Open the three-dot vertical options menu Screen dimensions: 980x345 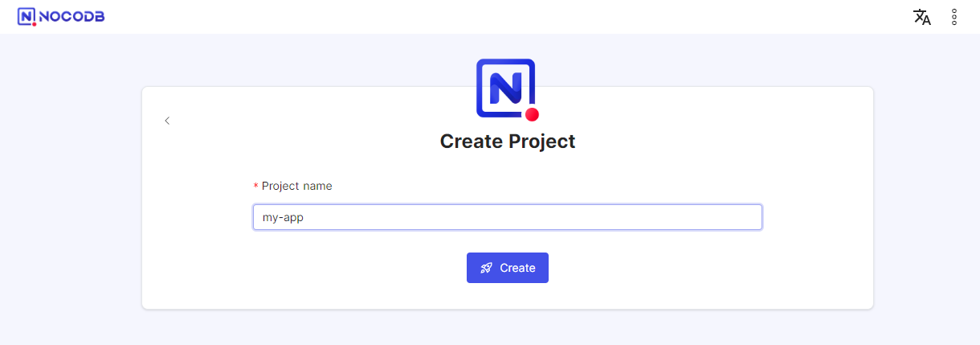954,17
